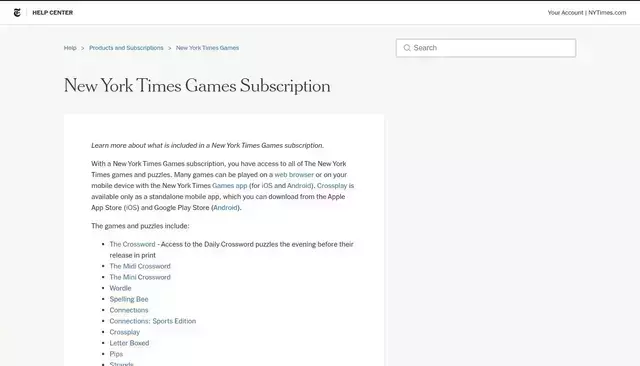Open the Connections list link
The width and height of the screenshot is (640, 366).
129,311
